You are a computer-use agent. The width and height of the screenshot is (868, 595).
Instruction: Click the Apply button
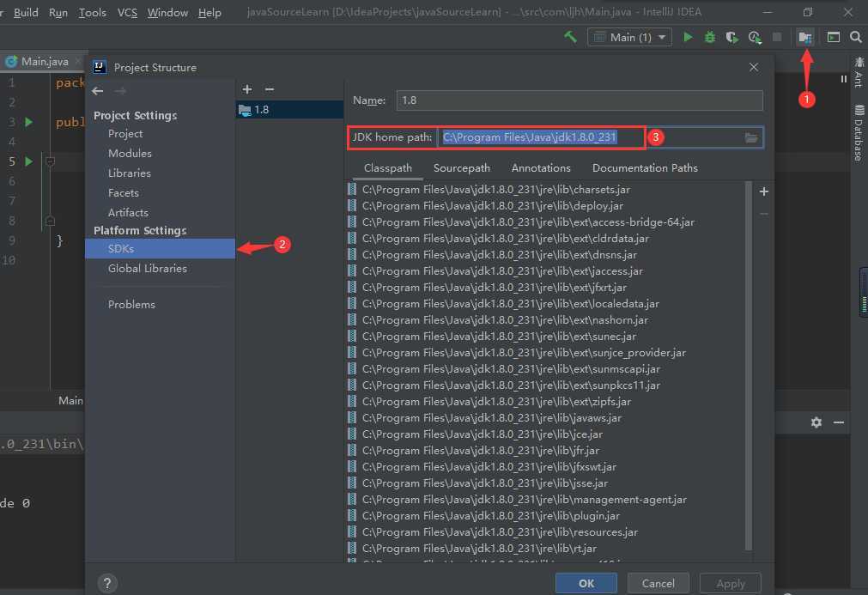coord(731,583)
